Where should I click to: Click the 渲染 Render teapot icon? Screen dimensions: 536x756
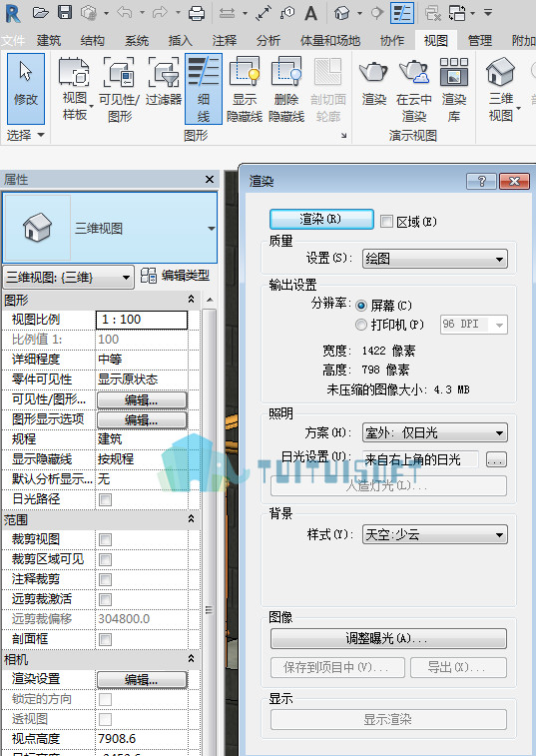(374, 82)
